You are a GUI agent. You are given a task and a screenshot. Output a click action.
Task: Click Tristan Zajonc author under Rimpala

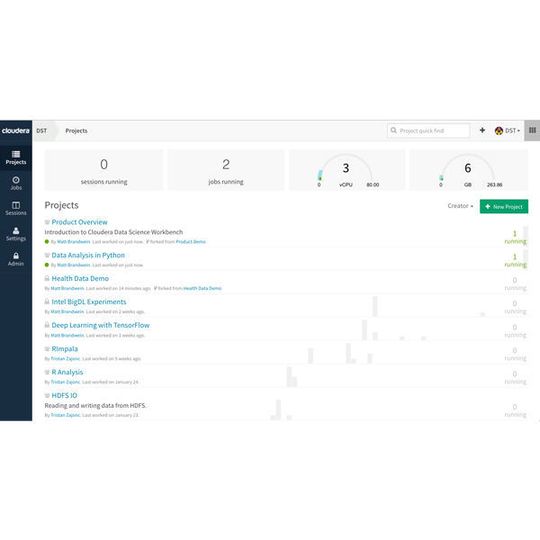pyautogui.click(x=65, y=359)
